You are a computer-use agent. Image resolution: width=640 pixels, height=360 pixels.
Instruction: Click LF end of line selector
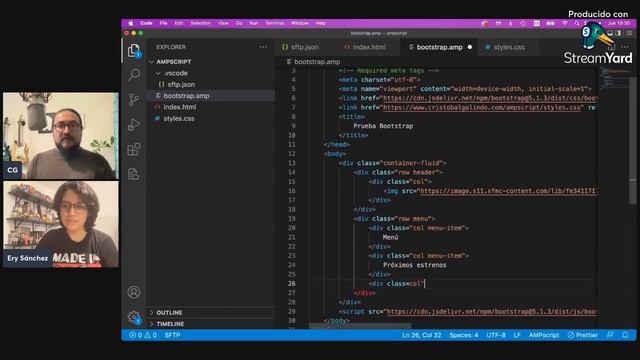[517, 335]
